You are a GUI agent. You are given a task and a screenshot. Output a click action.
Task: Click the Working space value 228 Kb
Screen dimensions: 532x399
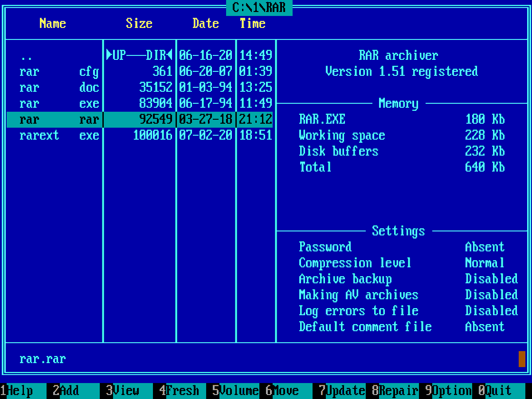coord(485,136)
